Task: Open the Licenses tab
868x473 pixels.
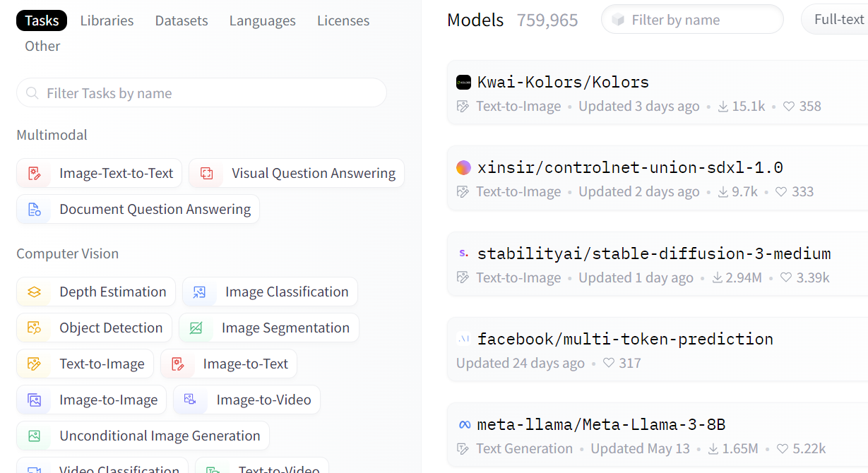Action: coord(343,20)
